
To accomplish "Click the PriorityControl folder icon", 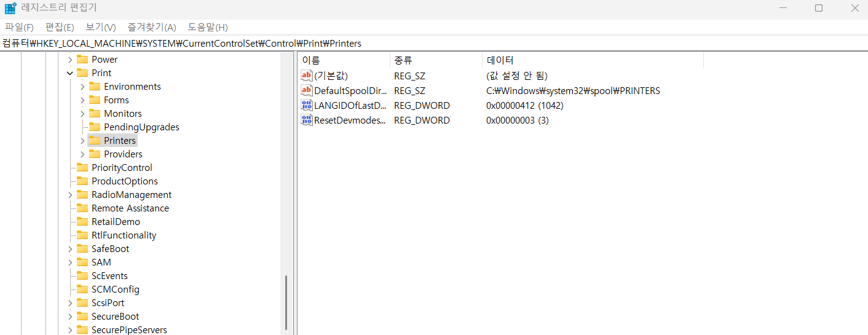I will click(x=82, y=168).
